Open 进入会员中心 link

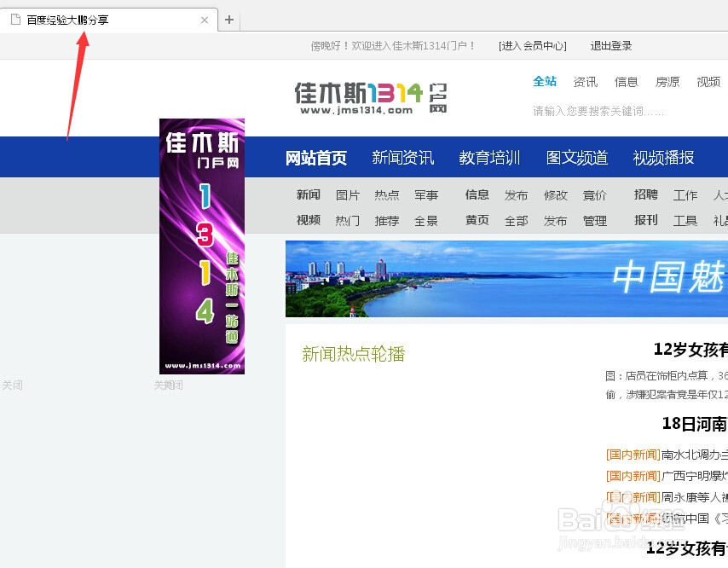tap(533, 45)
